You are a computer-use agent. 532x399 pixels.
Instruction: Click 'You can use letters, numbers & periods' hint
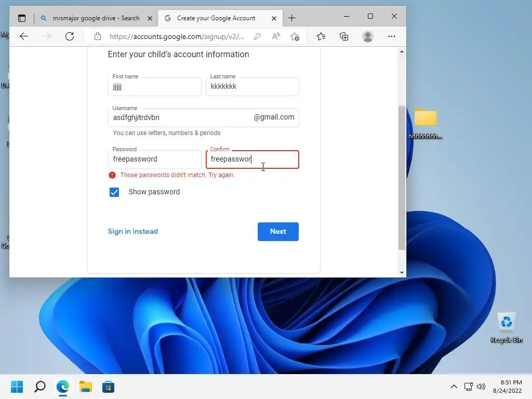click(x=167, y=133)
